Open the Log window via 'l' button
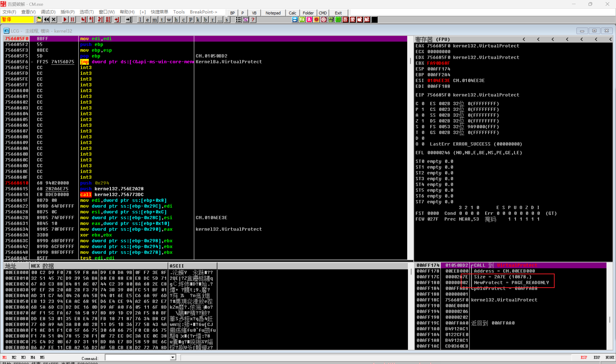 click(x=140, y=20)
